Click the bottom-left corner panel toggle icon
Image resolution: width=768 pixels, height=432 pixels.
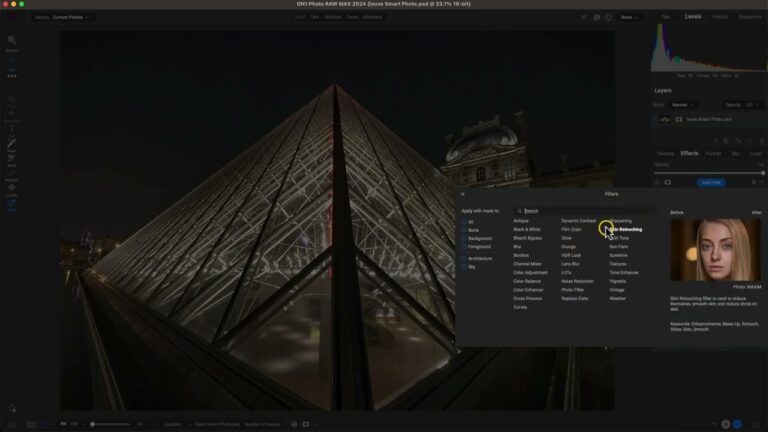click(12, 424)
